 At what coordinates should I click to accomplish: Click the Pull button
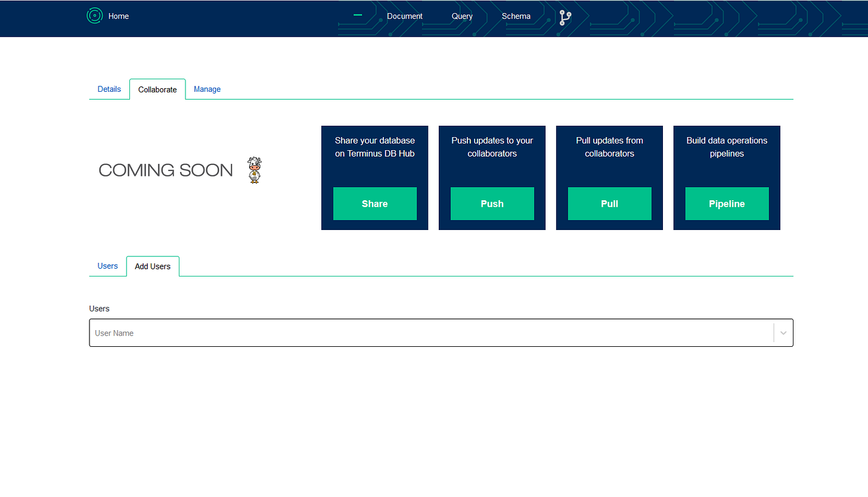[609, 204]
